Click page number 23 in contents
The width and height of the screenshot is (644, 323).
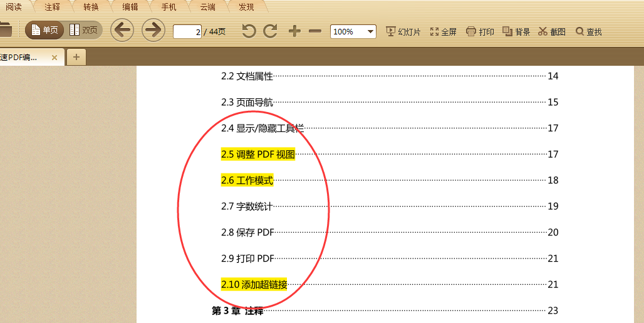pyautogui.click(x=553, y=310)
